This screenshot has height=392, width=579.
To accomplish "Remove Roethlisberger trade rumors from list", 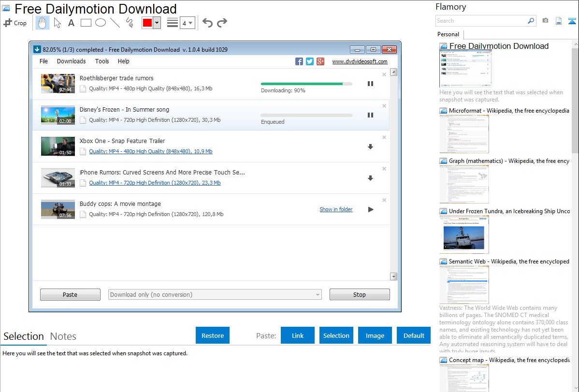I will pos(384,74).
